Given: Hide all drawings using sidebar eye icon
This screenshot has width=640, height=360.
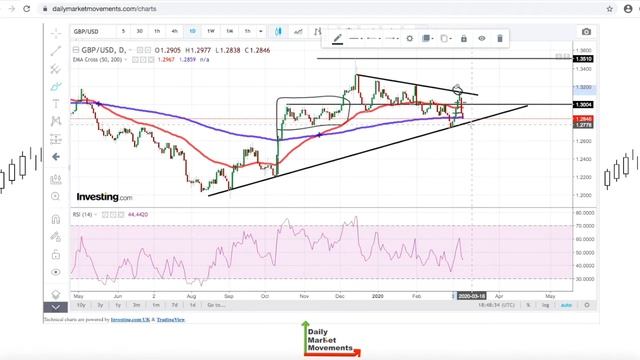Looking at the screenshot, I should point(56,272).
